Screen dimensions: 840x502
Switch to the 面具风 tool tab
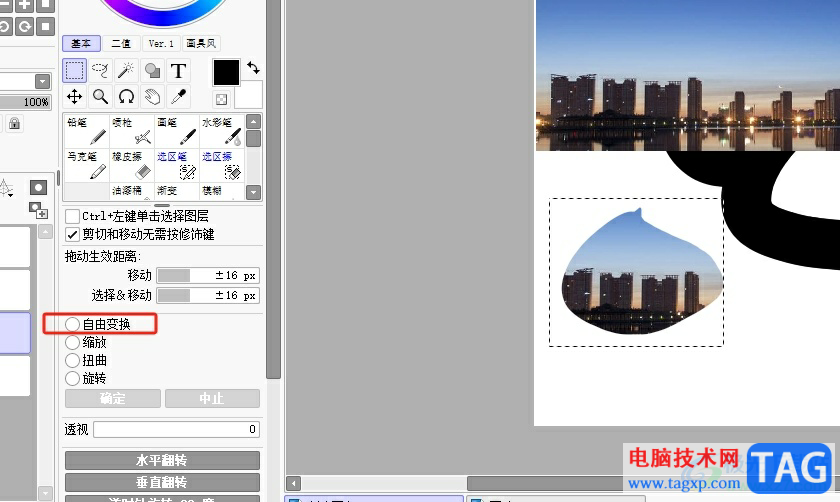[201, 43]
